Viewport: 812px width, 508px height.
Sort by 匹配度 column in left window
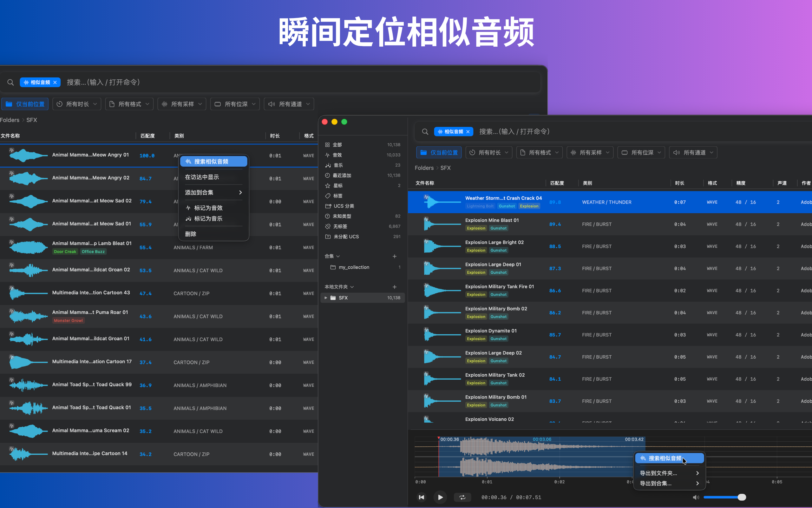pyautogui.click(x=147, y=136)
